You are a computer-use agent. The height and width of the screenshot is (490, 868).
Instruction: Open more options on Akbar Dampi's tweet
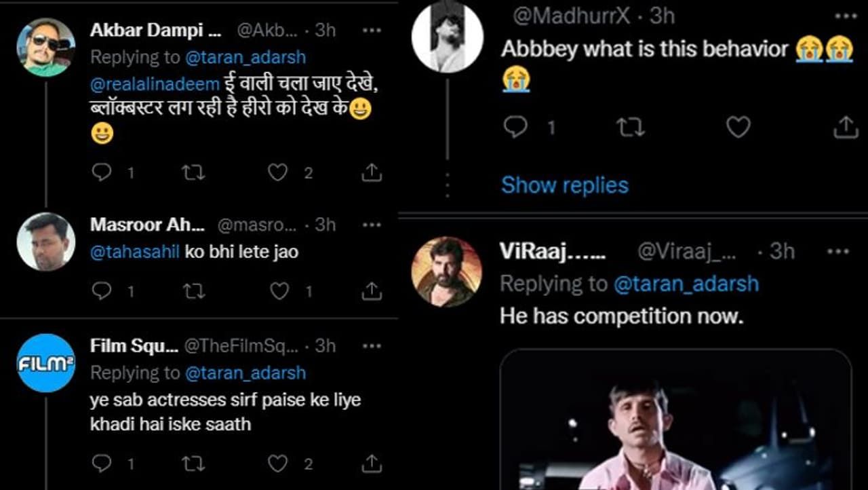point(372,31)
